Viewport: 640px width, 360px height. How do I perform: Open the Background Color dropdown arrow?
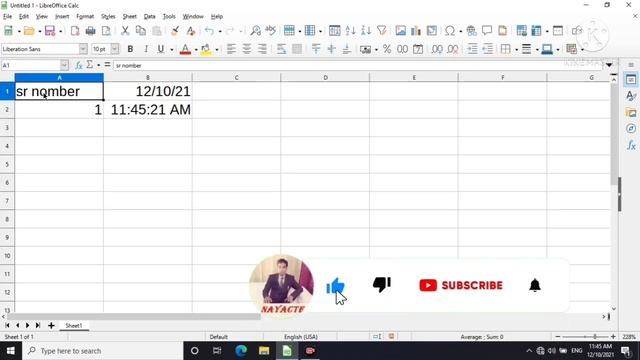point(217,50)
